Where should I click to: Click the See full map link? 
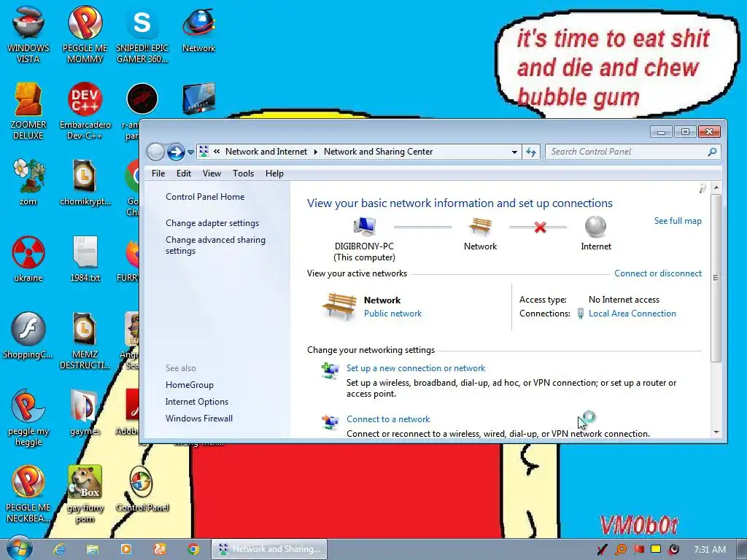(678, 221)
